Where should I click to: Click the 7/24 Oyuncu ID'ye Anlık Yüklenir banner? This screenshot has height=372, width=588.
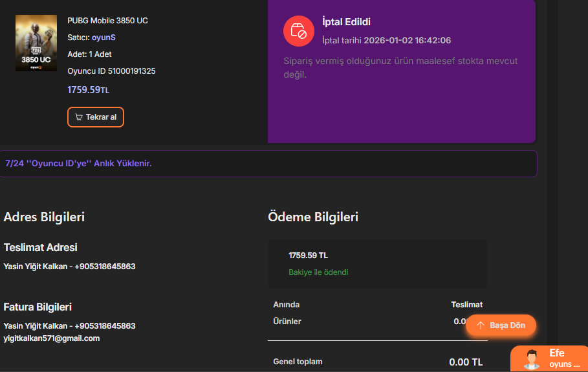[x=268, y=164]
